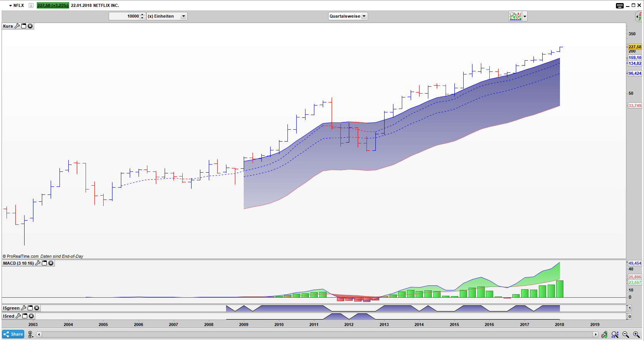The height and width of the screenshot is (341, 644).
Task: Click the 10000 units input field
Action: tap(124, 16)
